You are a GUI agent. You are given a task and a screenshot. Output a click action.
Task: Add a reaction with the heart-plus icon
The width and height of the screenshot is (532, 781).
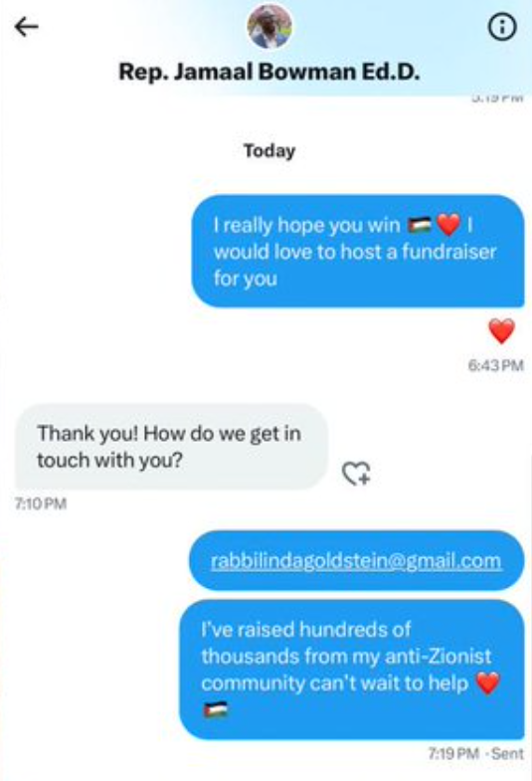(x=356, y=474)
